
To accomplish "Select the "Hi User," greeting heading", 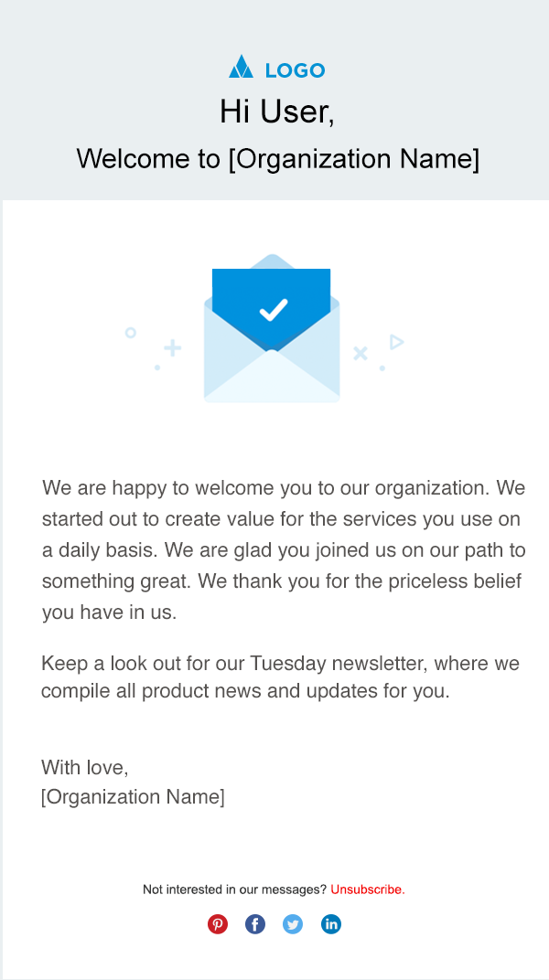I will [x=276, y=112].
